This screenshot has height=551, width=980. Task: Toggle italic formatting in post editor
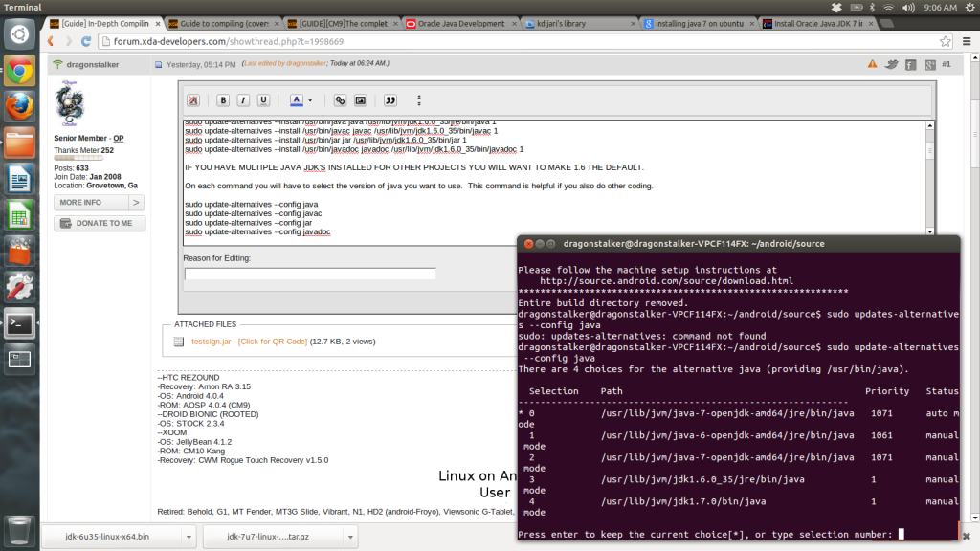[x=243, y=100]
